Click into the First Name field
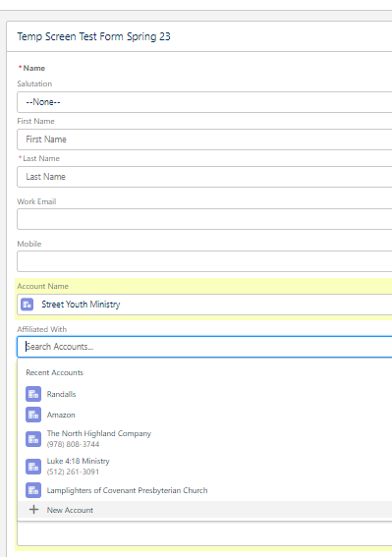 tap(204, 139)
